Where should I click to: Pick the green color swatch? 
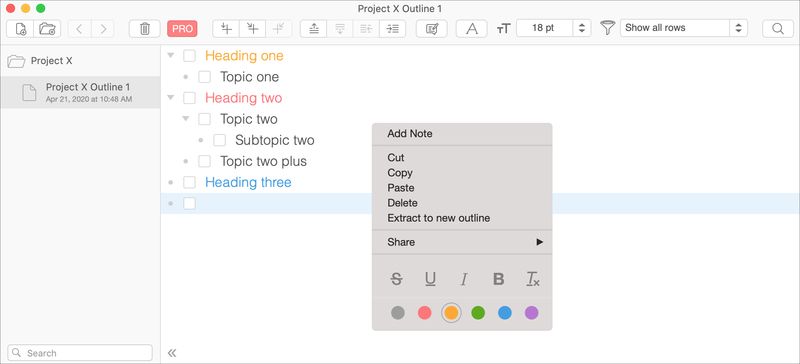(x=478, y=312)
